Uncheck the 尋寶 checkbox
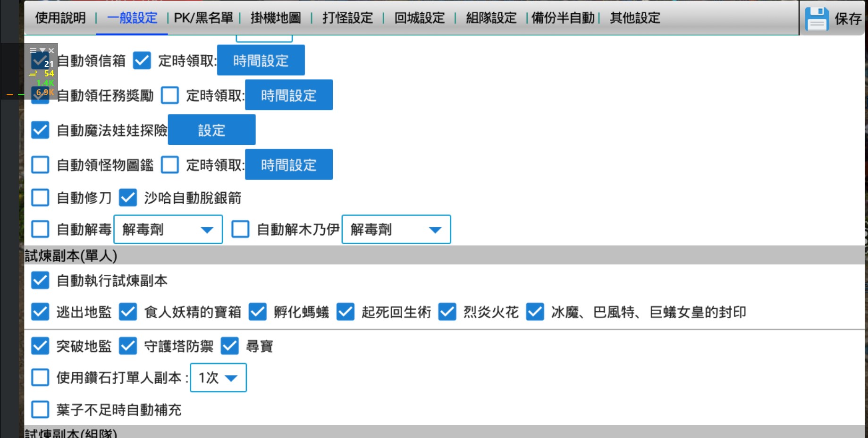Viewport: 868px width, 438px height. pos(230,346)
